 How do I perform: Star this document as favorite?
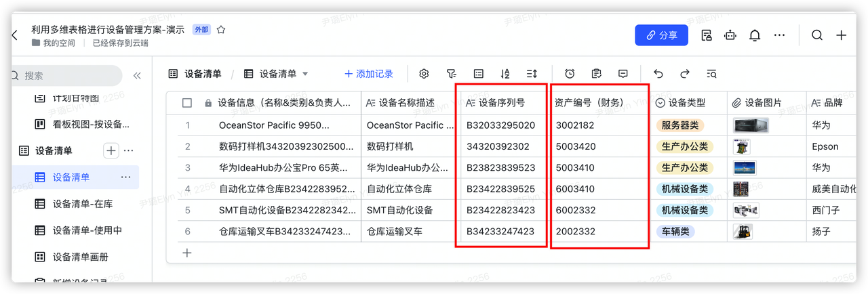pyautogui.click(x=221, y=30)
